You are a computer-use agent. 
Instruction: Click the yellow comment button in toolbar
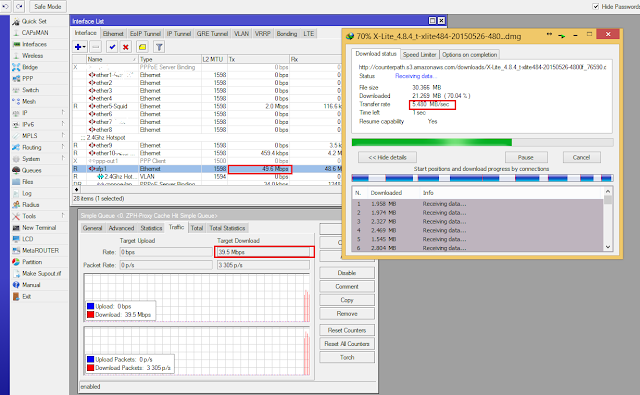tap(142, 47)
